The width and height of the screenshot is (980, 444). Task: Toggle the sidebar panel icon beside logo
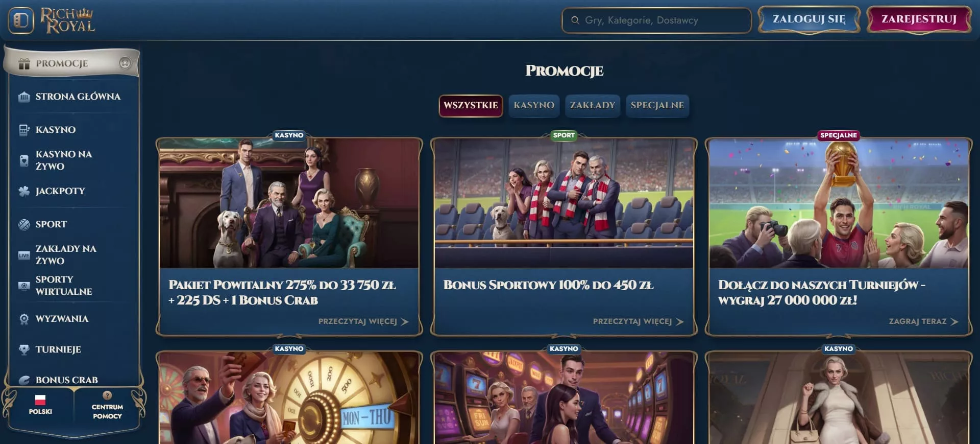[21, 20]
